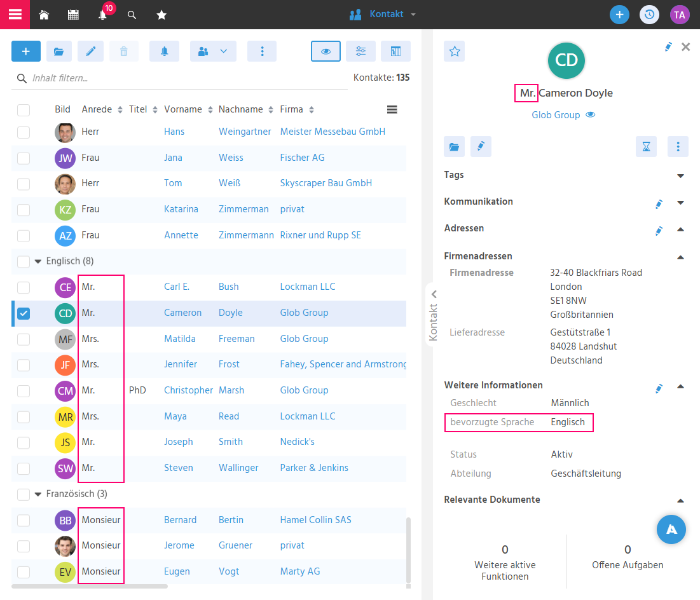Screen dimensions: 700x600
Task: Click hourglass icon in detail panel
Action: coord(646,146)
